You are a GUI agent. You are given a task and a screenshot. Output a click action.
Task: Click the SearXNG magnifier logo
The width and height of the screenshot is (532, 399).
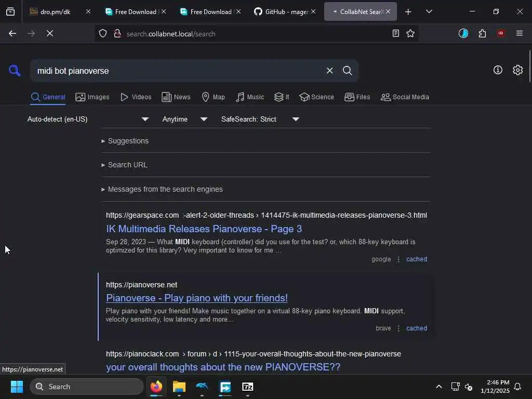tap(15, 71)
